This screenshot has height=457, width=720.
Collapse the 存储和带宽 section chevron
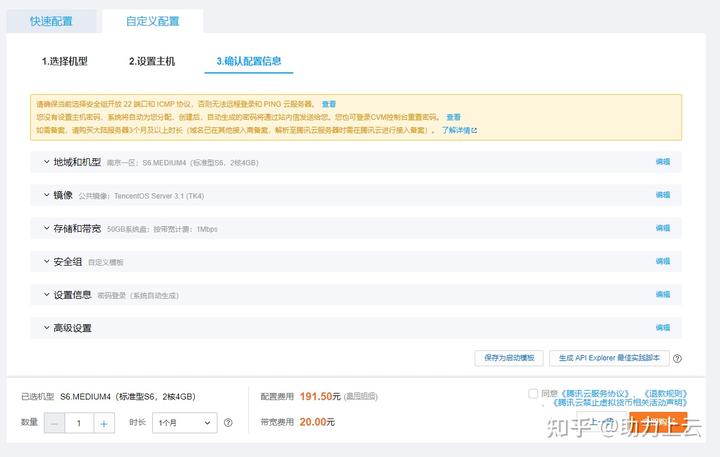46,228
